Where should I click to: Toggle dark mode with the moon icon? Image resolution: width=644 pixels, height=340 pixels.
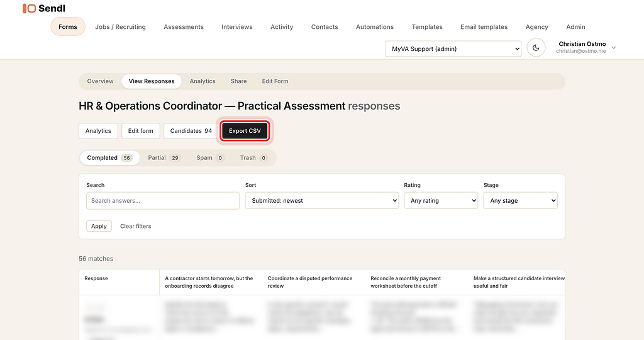(x=536, y=48)
